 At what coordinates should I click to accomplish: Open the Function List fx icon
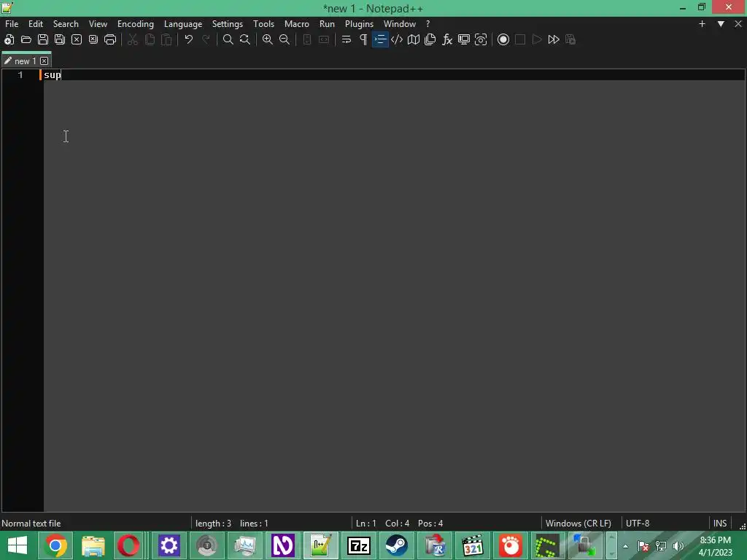coord(447,39)
